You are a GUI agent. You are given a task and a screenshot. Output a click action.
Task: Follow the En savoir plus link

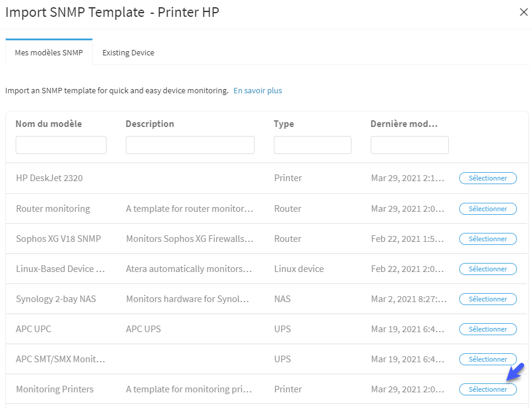pyautogui.click(x=258, y=90)
